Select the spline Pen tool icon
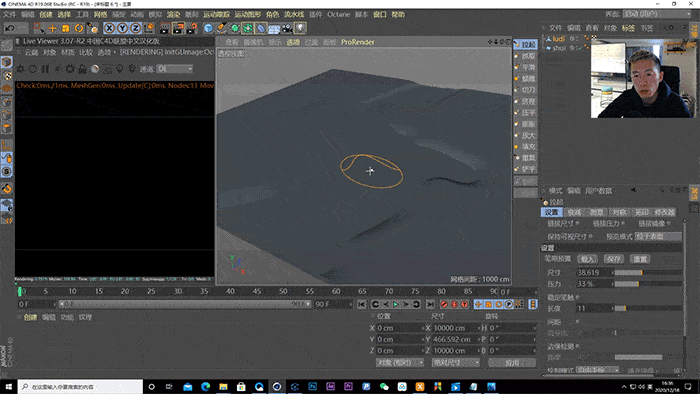The height and width of the screenshot is (394, 700). [x=221, y=28]
